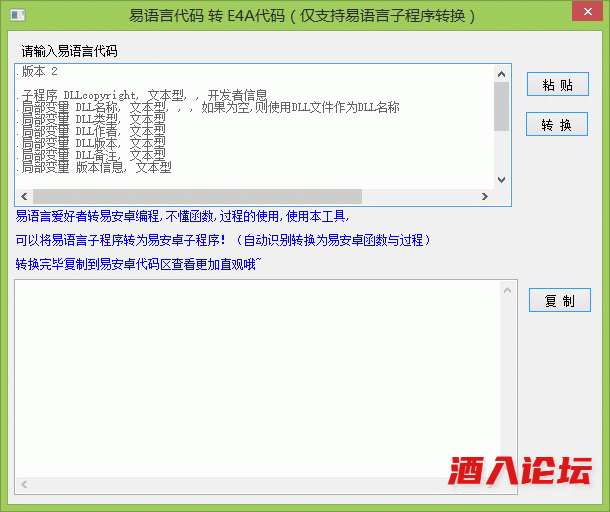Click inside the empty output code box

click(x=257, y=379)
